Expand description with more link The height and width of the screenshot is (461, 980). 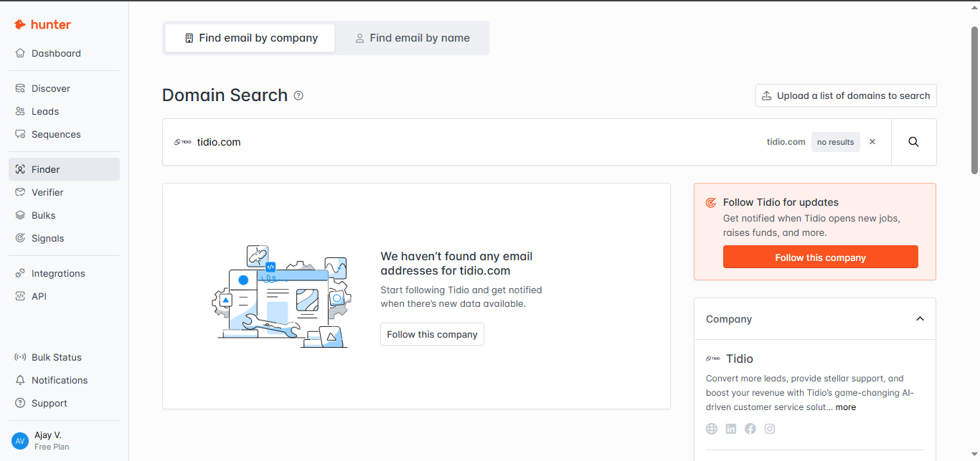point(845,407)
